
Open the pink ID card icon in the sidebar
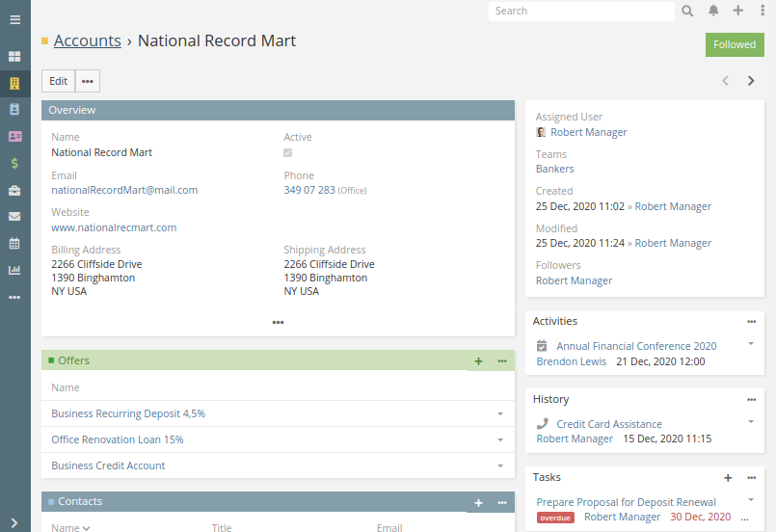[14, 136]
